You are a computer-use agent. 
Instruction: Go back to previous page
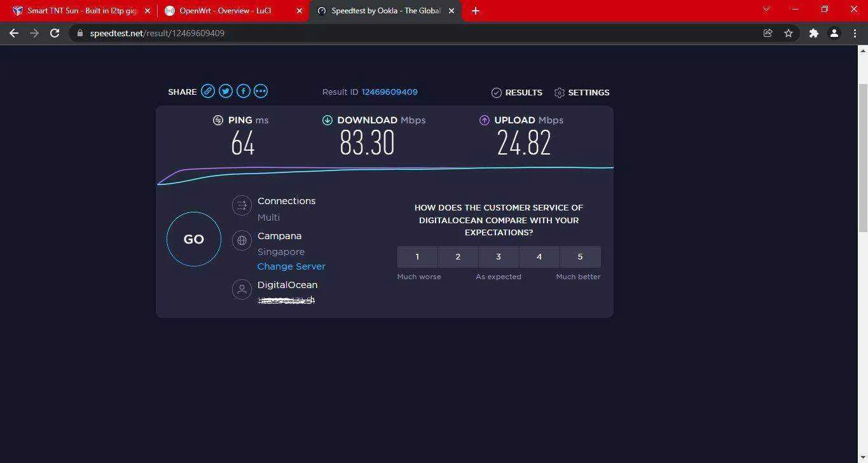14,33
